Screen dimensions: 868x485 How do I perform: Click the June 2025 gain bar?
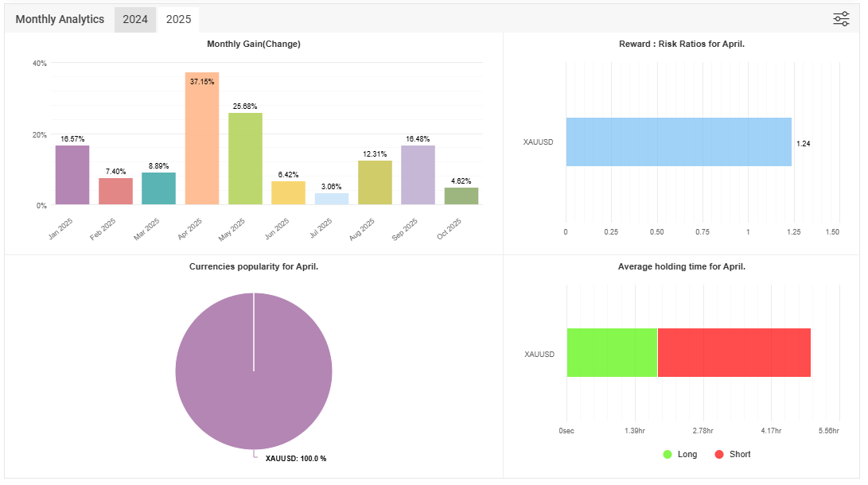[x=288, y=193]
